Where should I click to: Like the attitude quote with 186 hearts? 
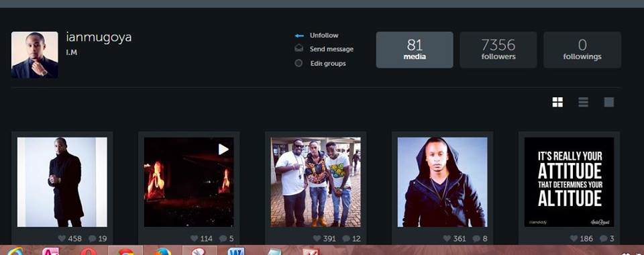point(574,239)
